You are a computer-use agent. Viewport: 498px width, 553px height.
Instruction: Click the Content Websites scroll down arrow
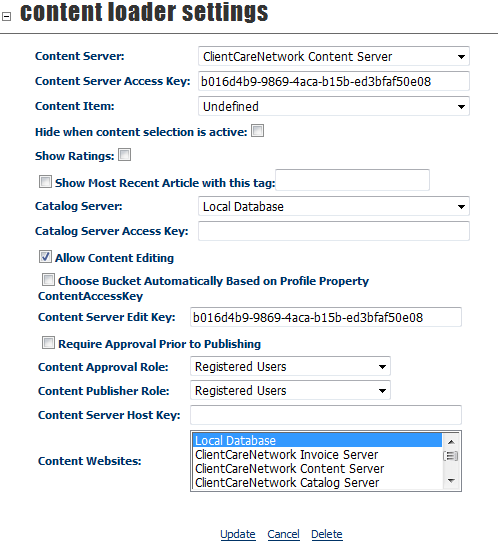click(451, 481)
